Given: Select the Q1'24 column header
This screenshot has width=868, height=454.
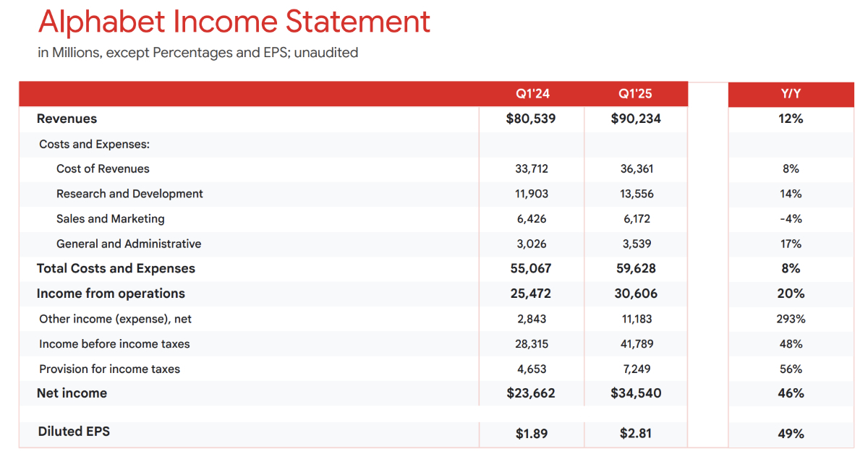Looking at the screenshot, I should (x=532, y=94).
